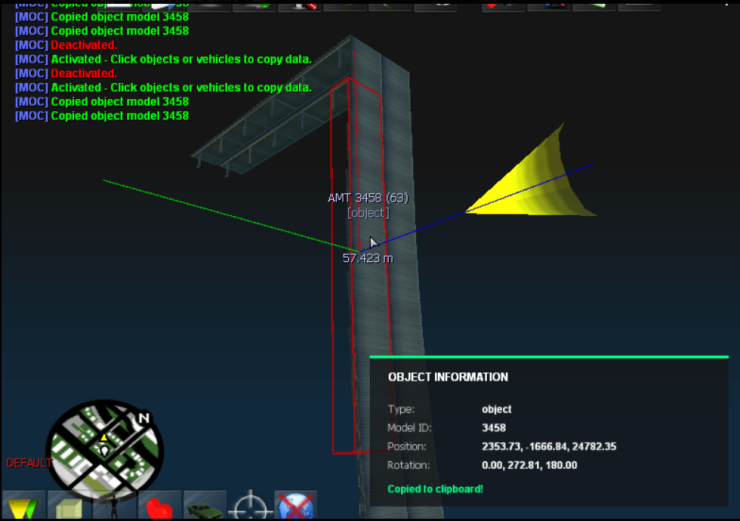
Task: Click the Position value in Object Information
Action: coord(548,446)
